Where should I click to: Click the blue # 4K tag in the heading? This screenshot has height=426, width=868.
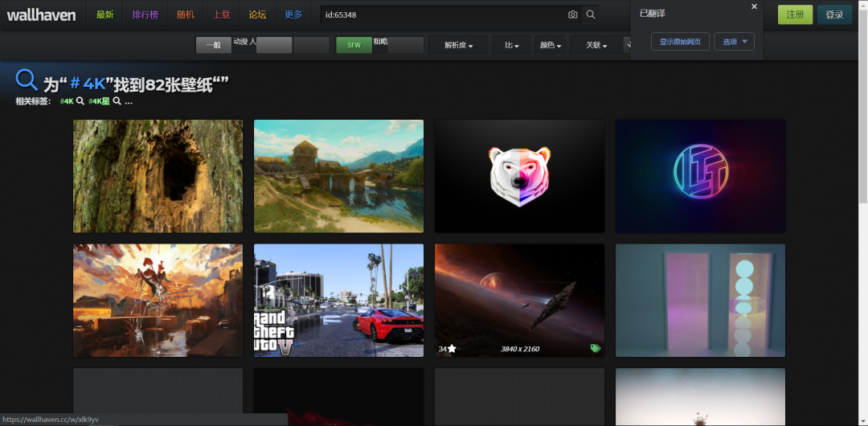tap(88, 84)
